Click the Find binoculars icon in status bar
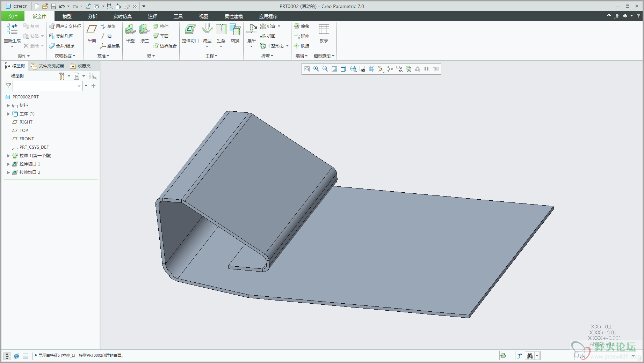Image resolution: width=644 pixels, height=363 pixels. tap(530, 356)
